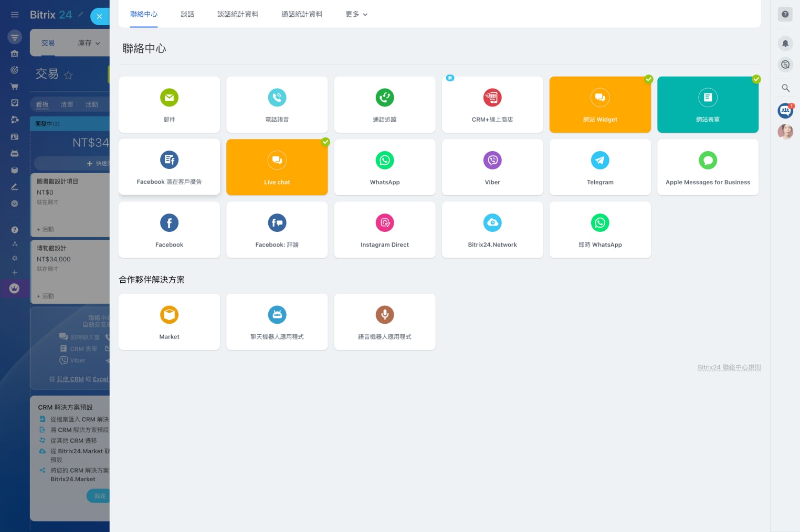Open Apple Messages for Business tile
Viewport: 800px width, 532px height.
click(708, 167)
